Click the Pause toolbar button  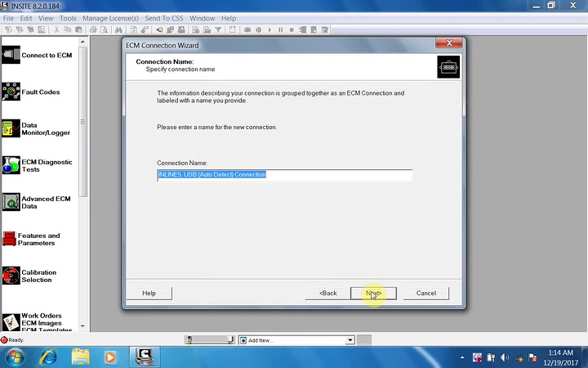click(280, 29)
